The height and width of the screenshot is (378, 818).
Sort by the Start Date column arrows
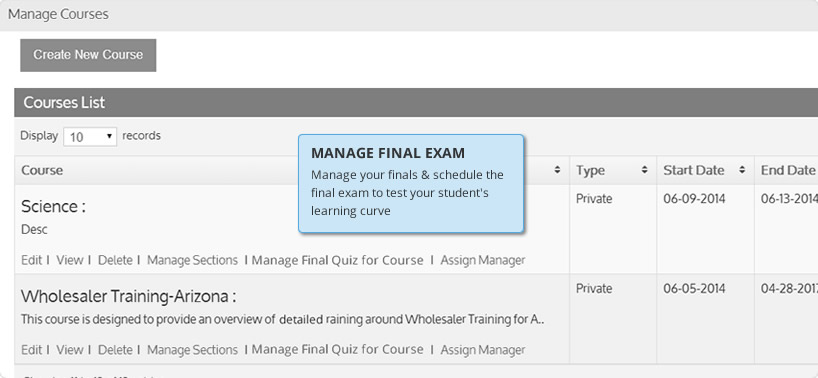[x=741, y=170]
